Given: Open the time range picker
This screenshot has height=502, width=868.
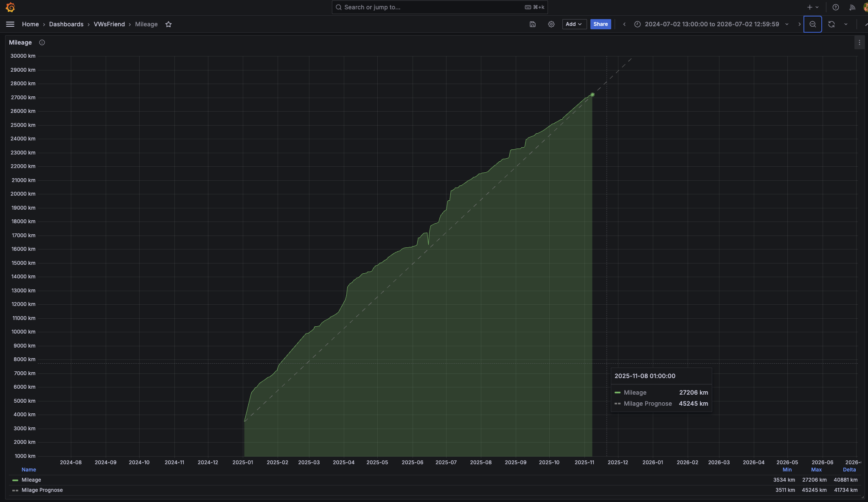Looking at the screenshot, I should coord(711,24).
